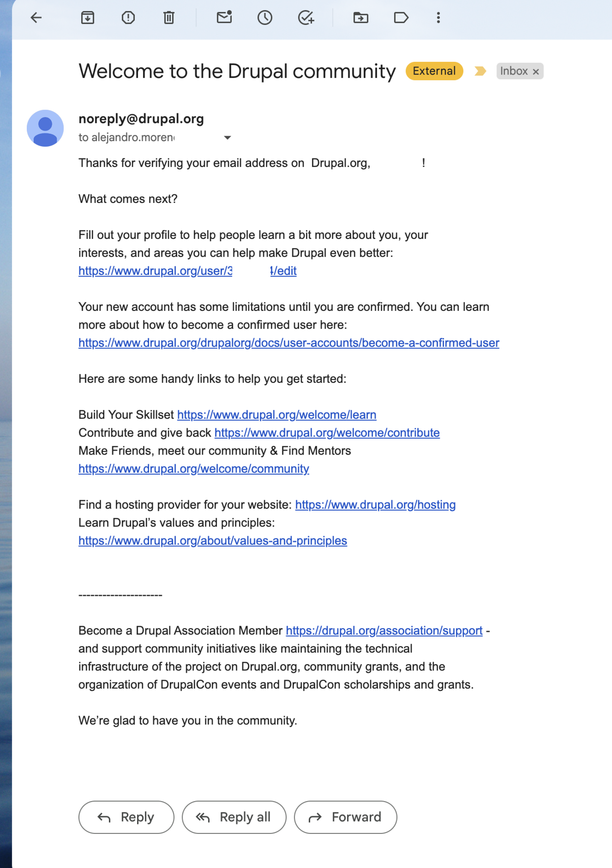Open the Labels icon
612x868 pixels.
coord(401,18)
